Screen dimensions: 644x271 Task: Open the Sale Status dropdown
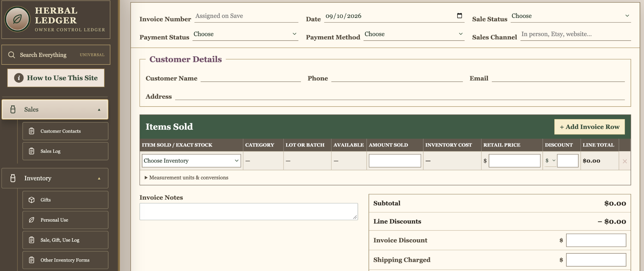(x=570, y=16)
